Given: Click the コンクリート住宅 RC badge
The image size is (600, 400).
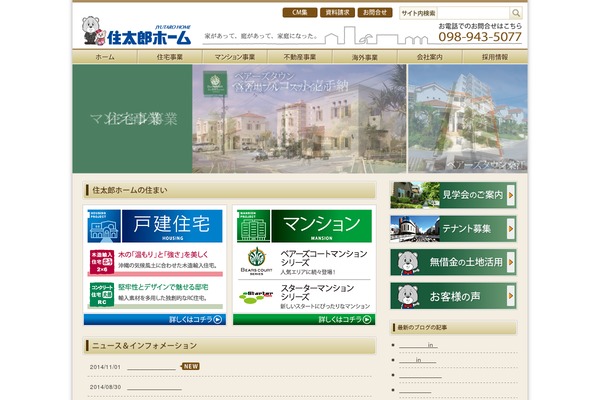Looking at the screenshot, I should coord(101,293).
